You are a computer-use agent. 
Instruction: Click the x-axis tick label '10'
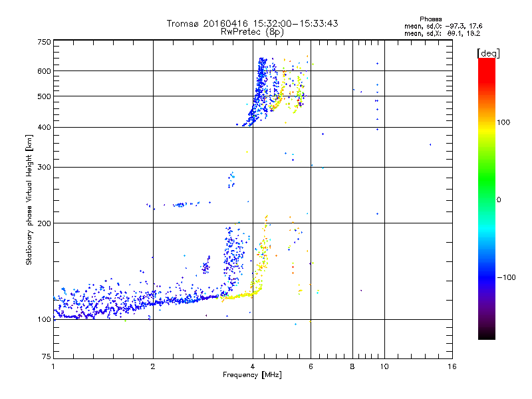tap(384, 366)
